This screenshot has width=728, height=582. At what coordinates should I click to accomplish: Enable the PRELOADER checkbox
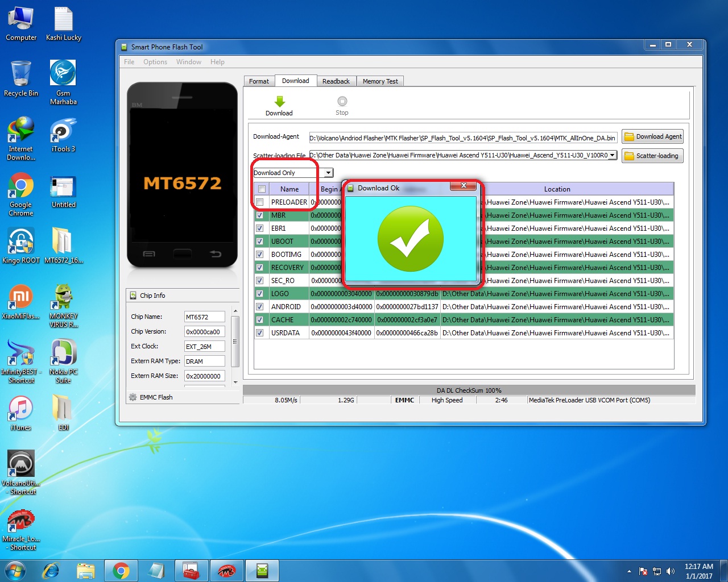[x=260, y=202]
